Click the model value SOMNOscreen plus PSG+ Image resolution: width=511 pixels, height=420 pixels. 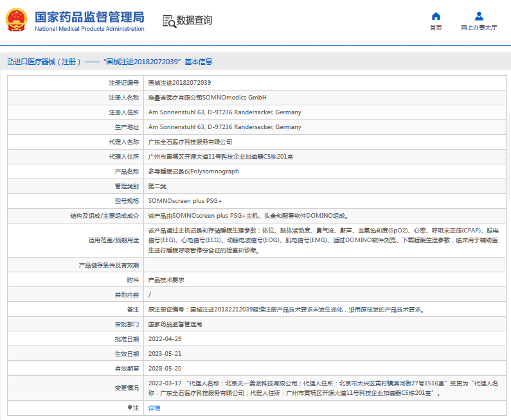click(185, 201)
